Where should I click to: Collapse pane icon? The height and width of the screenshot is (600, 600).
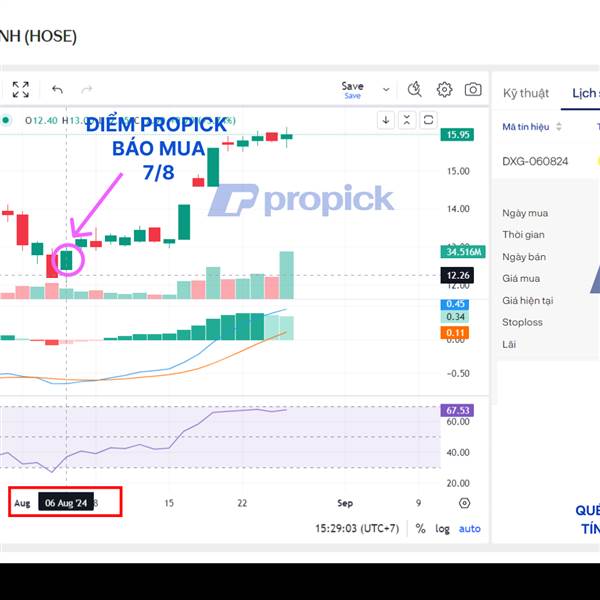coord(407,120)
